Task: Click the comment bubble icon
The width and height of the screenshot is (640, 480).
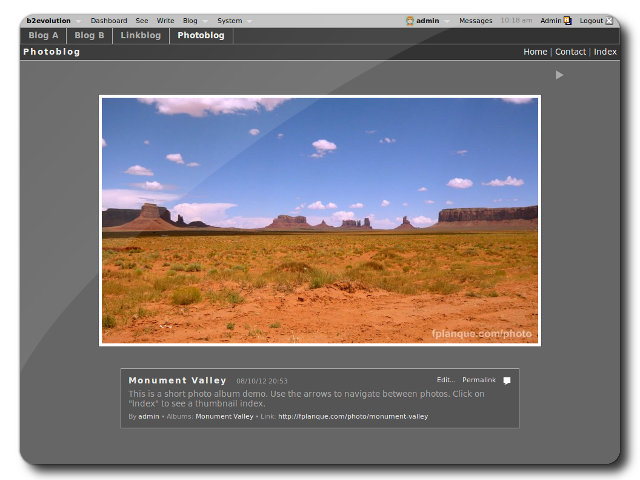Action: pyautogui.click(x=507, y=381)
